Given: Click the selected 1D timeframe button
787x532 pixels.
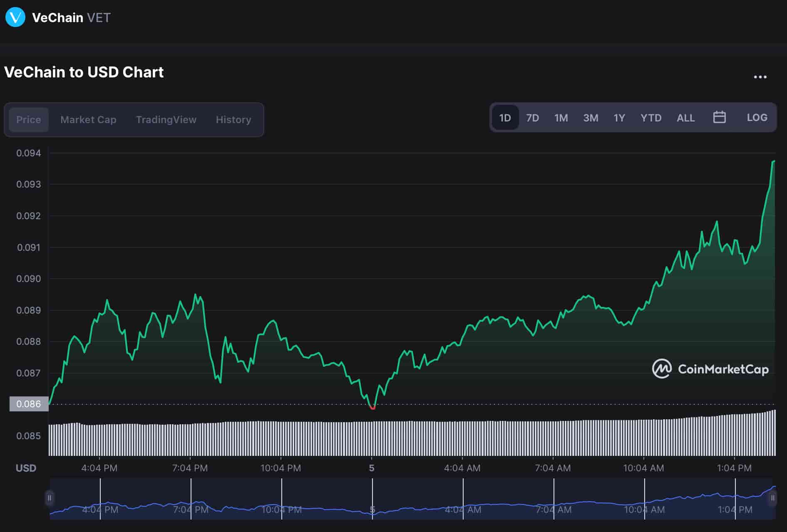Looking at the screenshot, I should point(505,118).
